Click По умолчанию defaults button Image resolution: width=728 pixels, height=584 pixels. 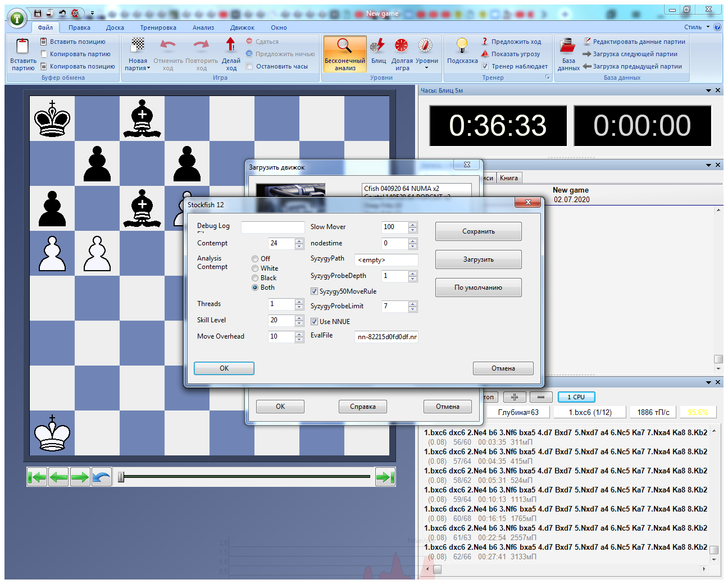click(x=478, y=288)
